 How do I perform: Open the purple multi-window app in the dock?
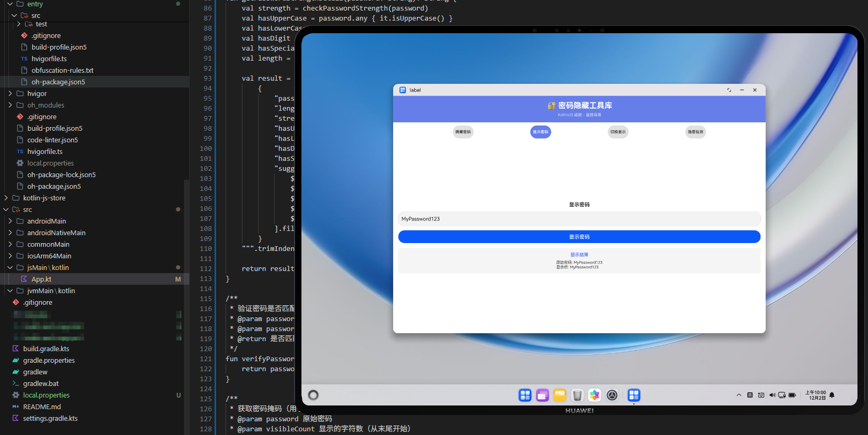click(542, 395)
